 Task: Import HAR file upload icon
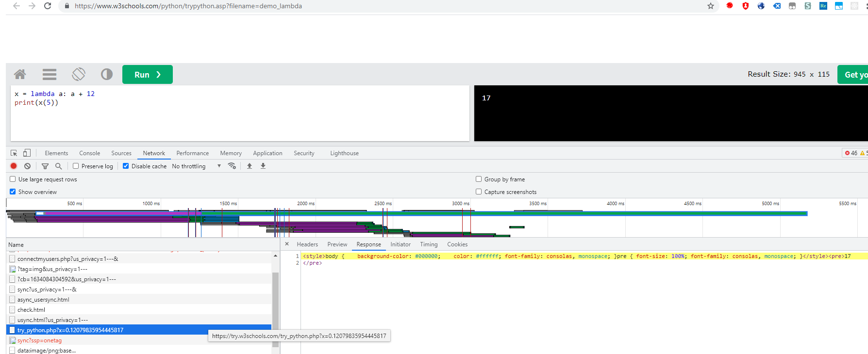click(250, 166)
